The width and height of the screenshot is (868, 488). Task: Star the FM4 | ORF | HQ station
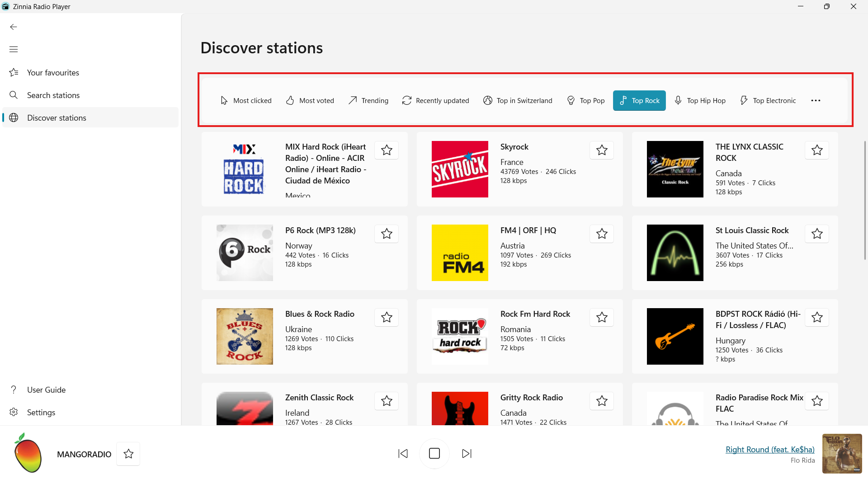[x=602, y=234]
